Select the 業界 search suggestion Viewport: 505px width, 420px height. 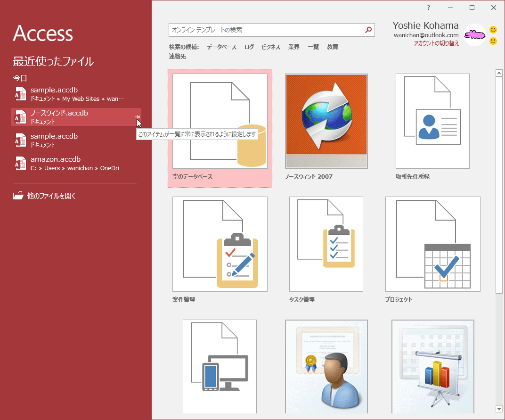pyautogui.click(x=294, y=47)
